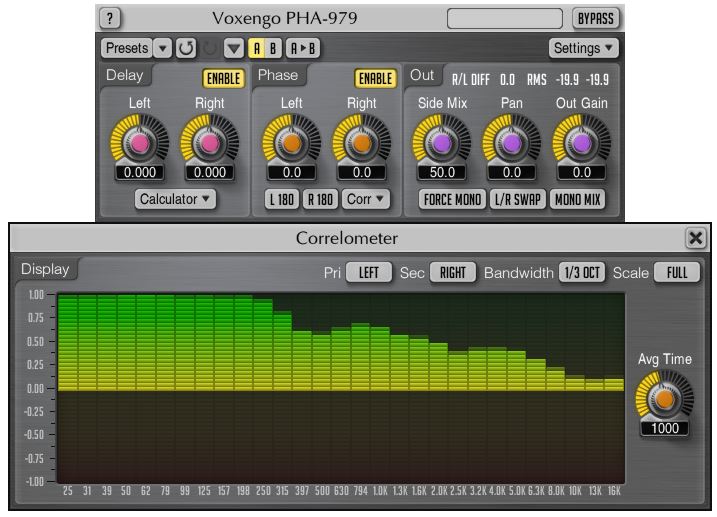Toggle MONO MIX button
The image size is (717, 517).
(578, 200)
